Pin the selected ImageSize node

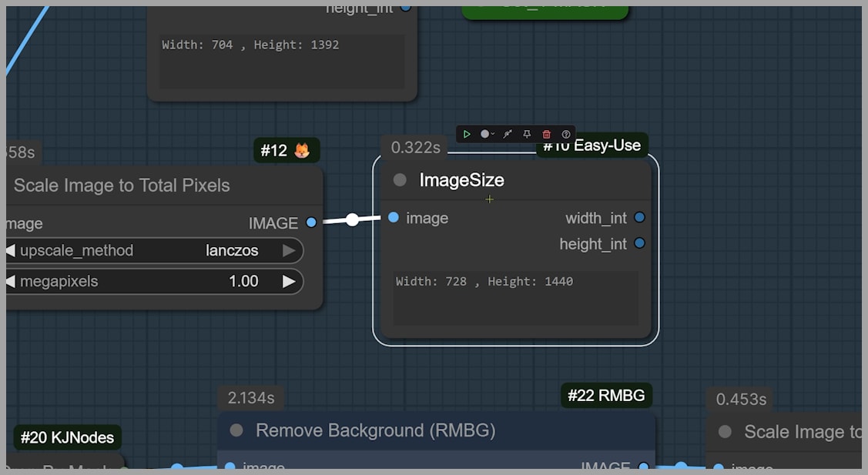pyautogui.click(x=527, y=134)
